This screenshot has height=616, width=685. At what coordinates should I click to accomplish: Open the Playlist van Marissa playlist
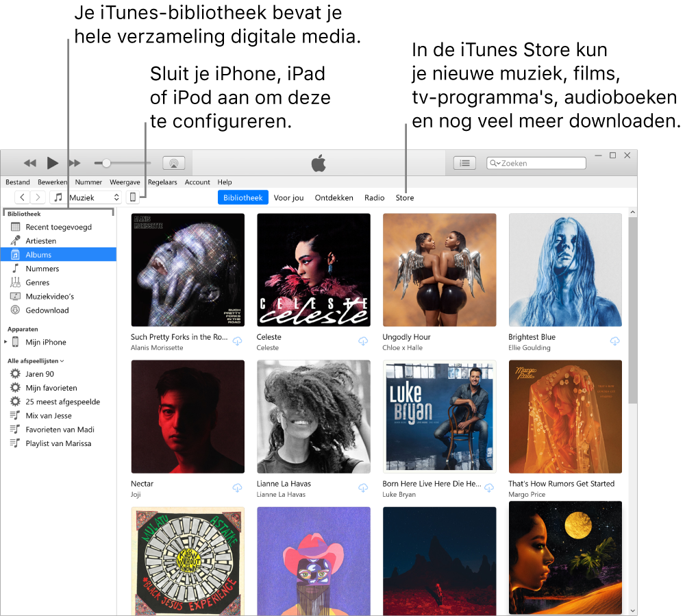[58, 443]
